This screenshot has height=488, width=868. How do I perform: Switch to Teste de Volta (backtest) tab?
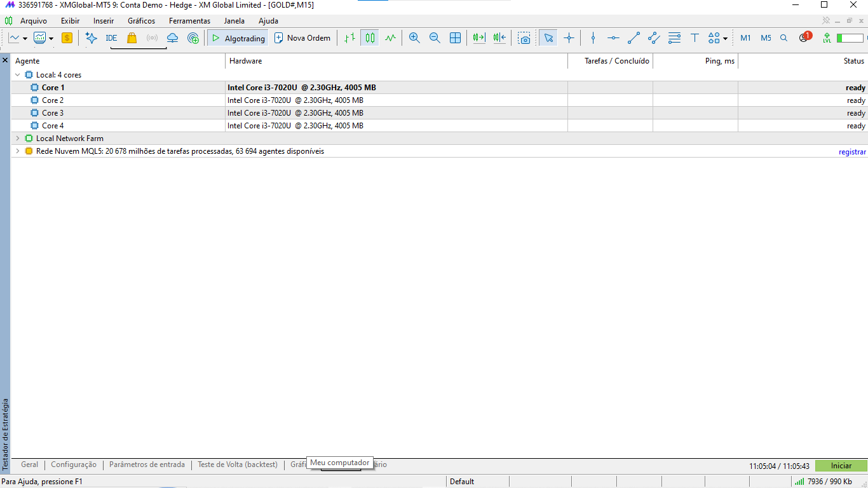238,464
